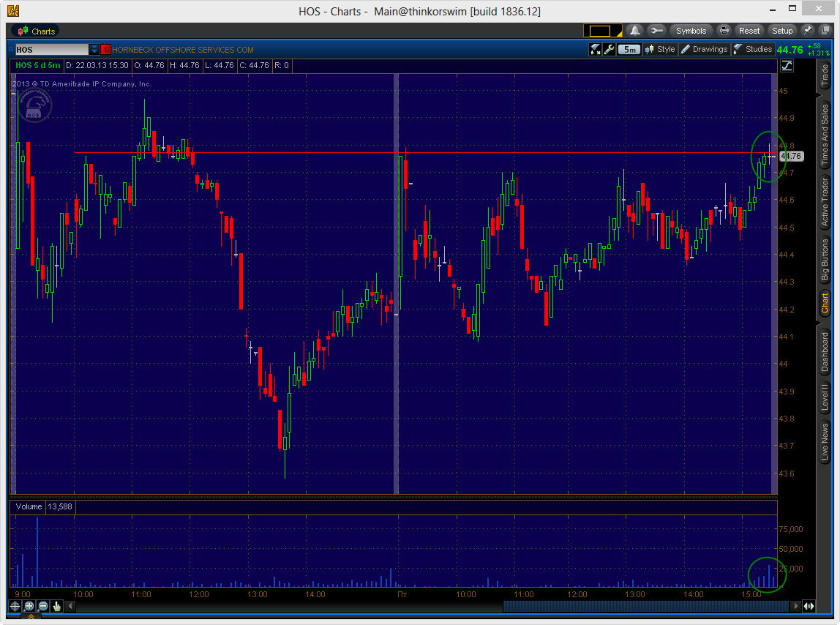This screenshot has height=625, width=840.
Task: Open the Setup menu
Action: (782, 31)
